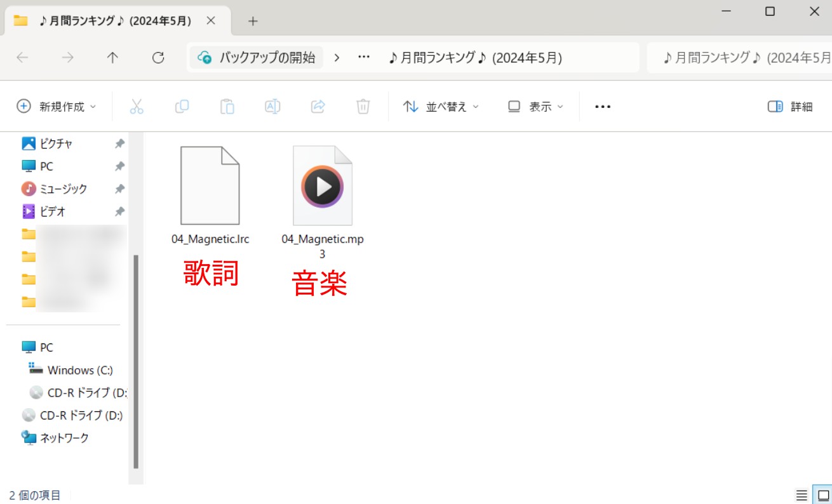
Task: Maximize the Explorer window
Action: point(770,11)
